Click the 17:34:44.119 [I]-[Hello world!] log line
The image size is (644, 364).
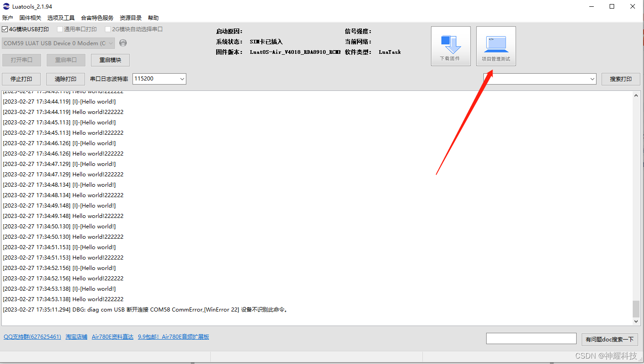(59, 101)
